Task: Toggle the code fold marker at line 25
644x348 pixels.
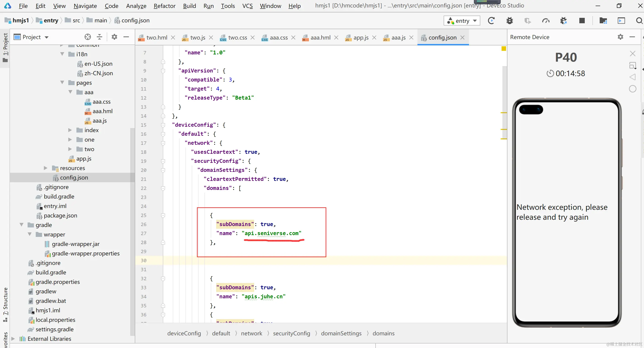Action: [163, 215]
